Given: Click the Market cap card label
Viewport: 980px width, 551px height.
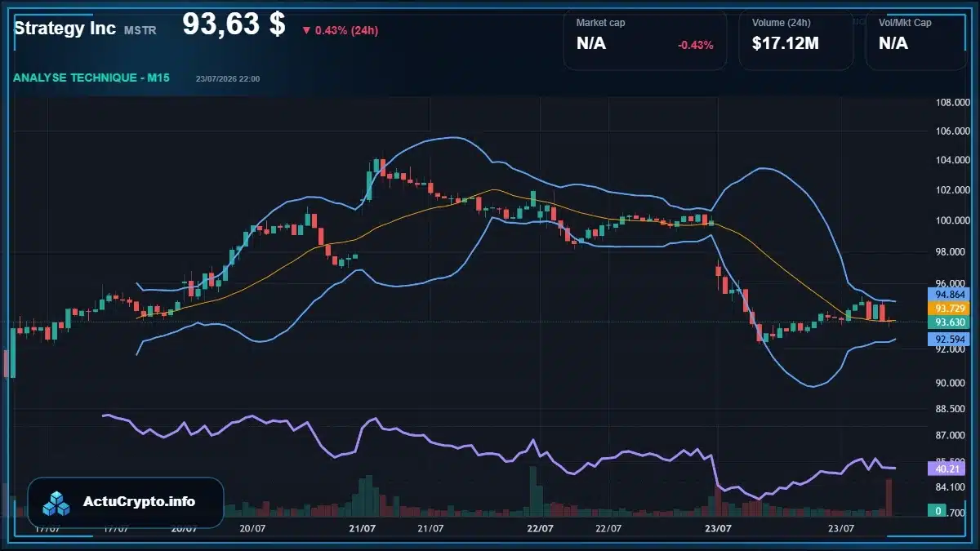Looking at the screenshot, I should tap(600, 23).
